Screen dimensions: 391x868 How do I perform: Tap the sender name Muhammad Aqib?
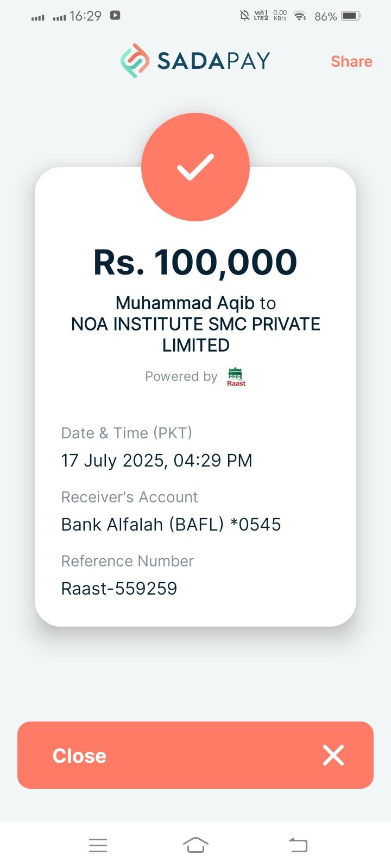[185, 303]
